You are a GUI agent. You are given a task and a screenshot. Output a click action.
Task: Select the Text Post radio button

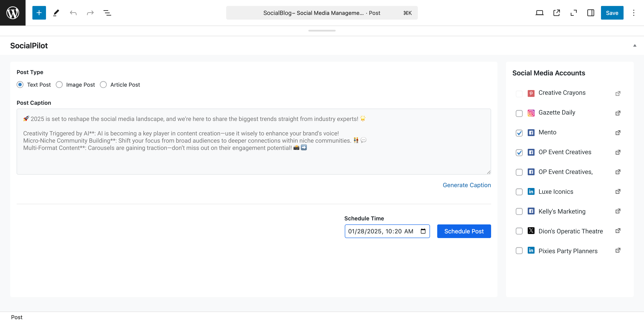point(20,85)
